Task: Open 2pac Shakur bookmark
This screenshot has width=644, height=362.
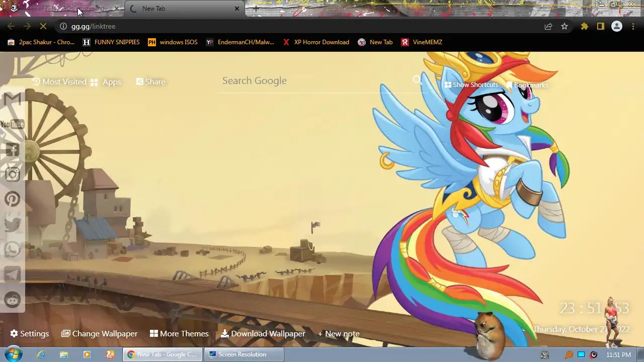Action: tap(41, 42)
